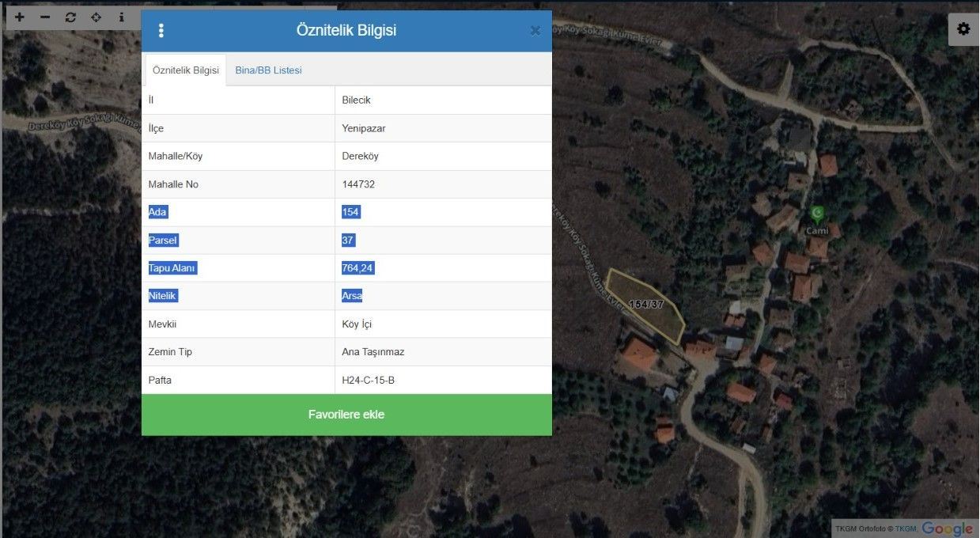The image size is (980, 538).
Task: Click the Favorilere ekle button
Action: [346, 415]
